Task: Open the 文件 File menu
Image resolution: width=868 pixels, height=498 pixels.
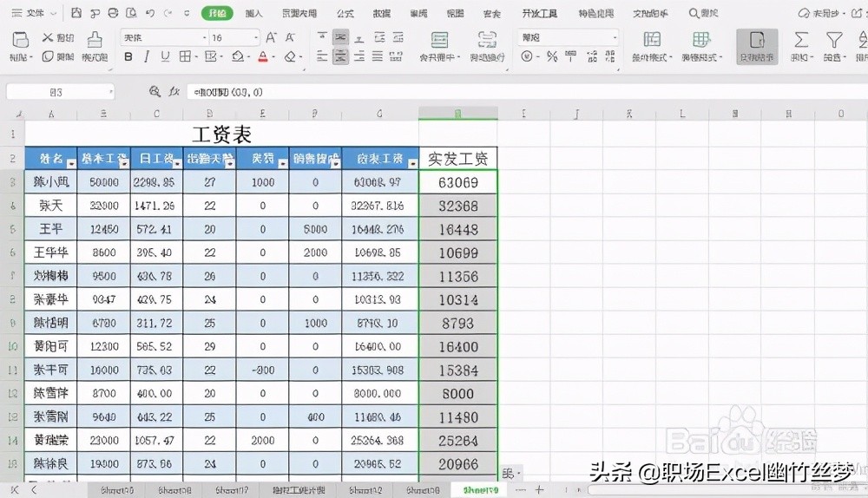Action: [34, 13]
